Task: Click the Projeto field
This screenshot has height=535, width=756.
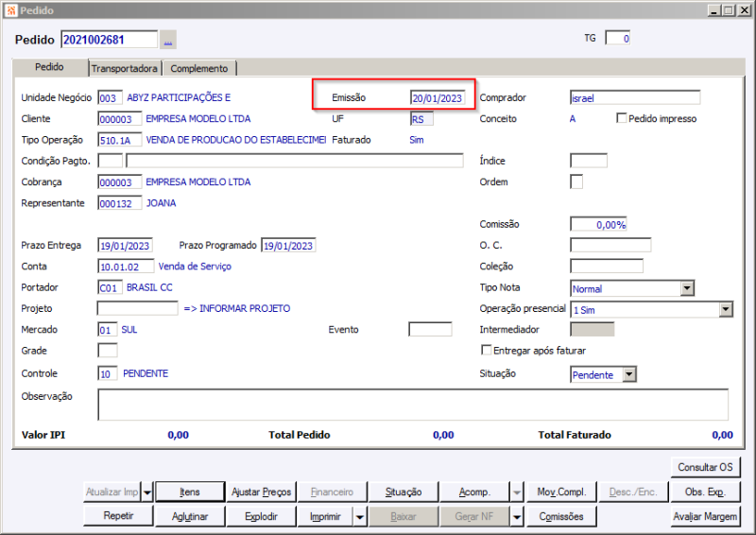Action: pyautogui.click(x=137, y=308)
